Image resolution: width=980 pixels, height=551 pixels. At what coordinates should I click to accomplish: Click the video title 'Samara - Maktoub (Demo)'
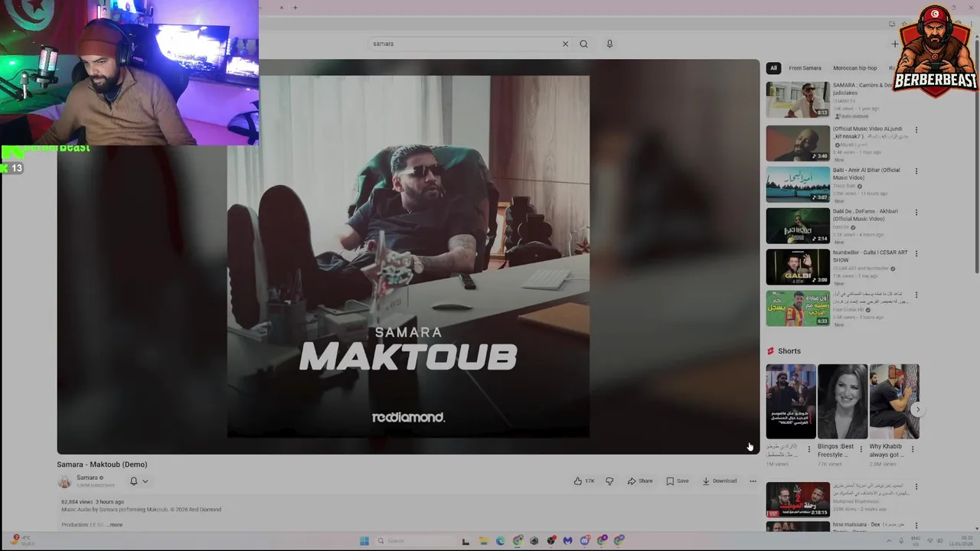(102, 465)
